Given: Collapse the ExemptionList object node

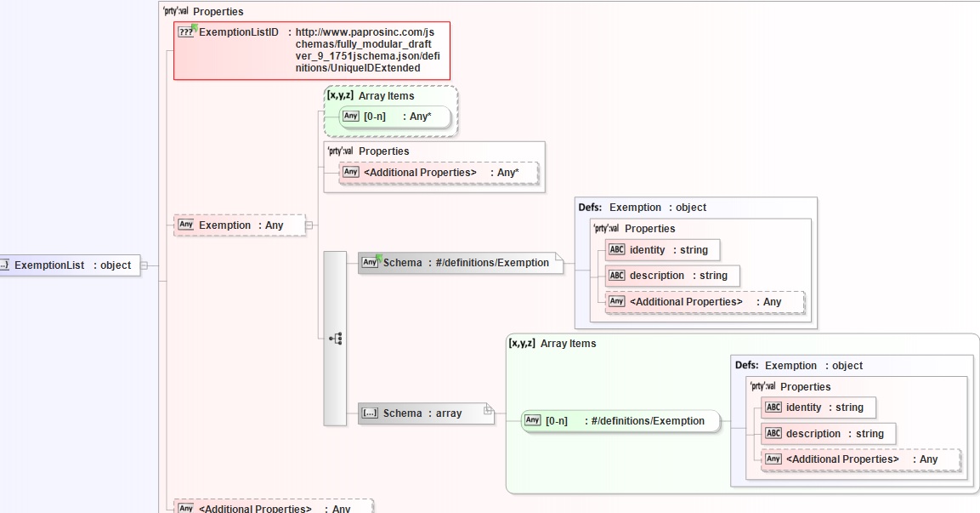Looking at the screenshot, I should (144, 265).
